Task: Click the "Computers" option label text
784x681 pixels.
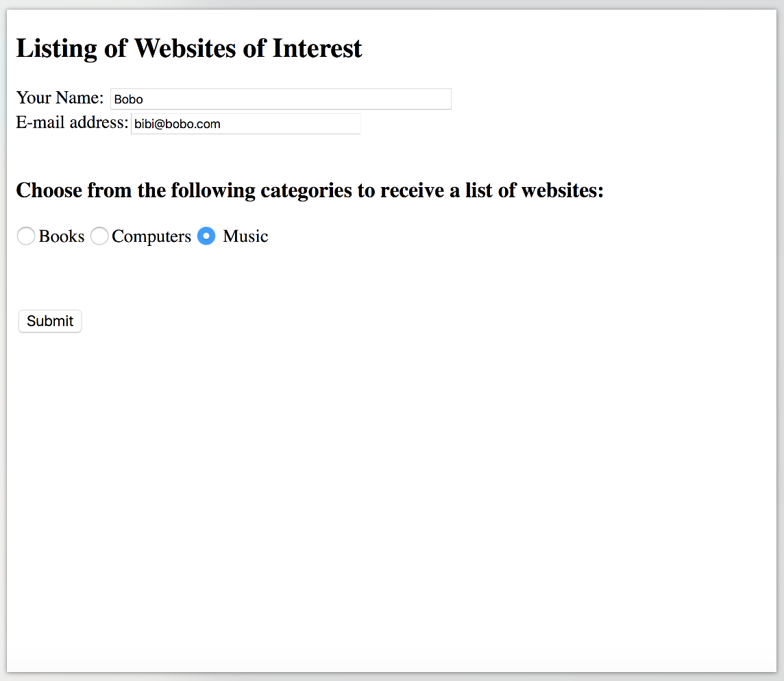Action: pyautogui.click(x=151, y=236)
